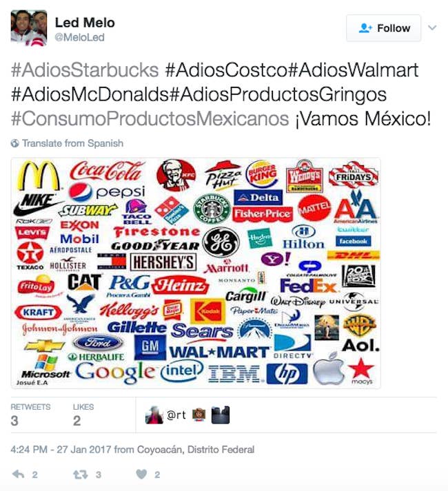Open the #AdiosStarbucks hashtag

tap(85, 70)
